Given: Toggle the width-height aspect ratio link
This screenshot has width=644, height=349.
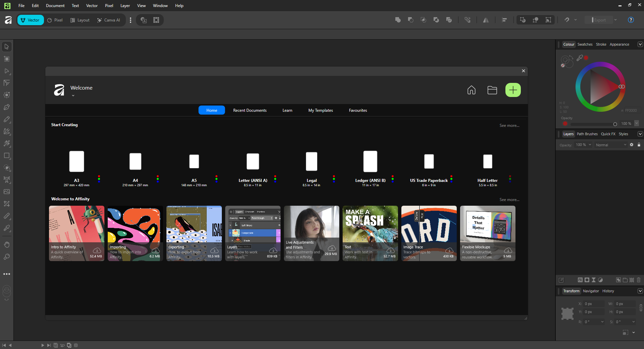Looking at the screenshot, I should tap(641, 308).
